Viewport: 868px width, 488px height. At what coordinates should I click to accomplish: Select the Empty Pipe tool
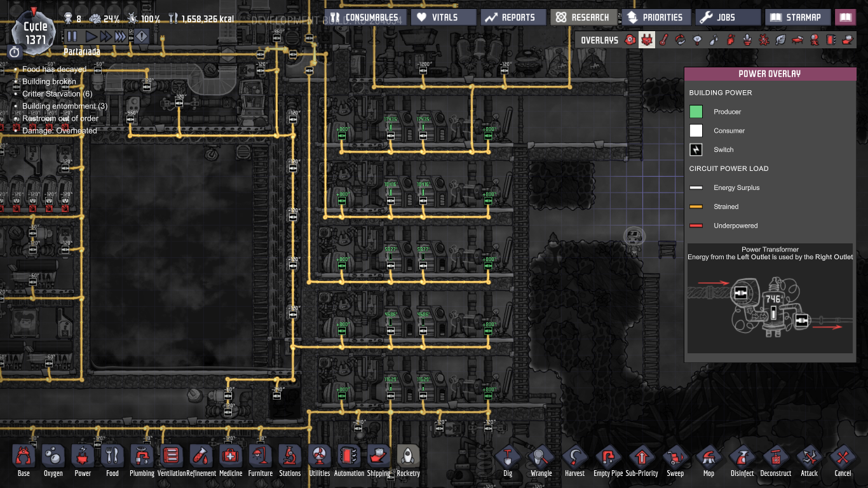point(608,460)
